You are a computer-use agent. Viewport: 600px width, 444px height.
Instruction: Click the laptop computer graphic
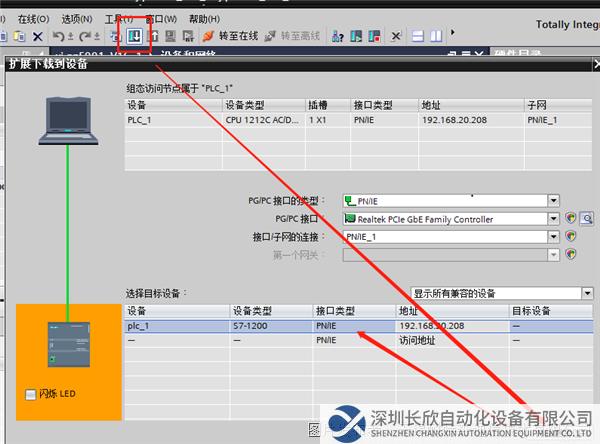(68, 122)
